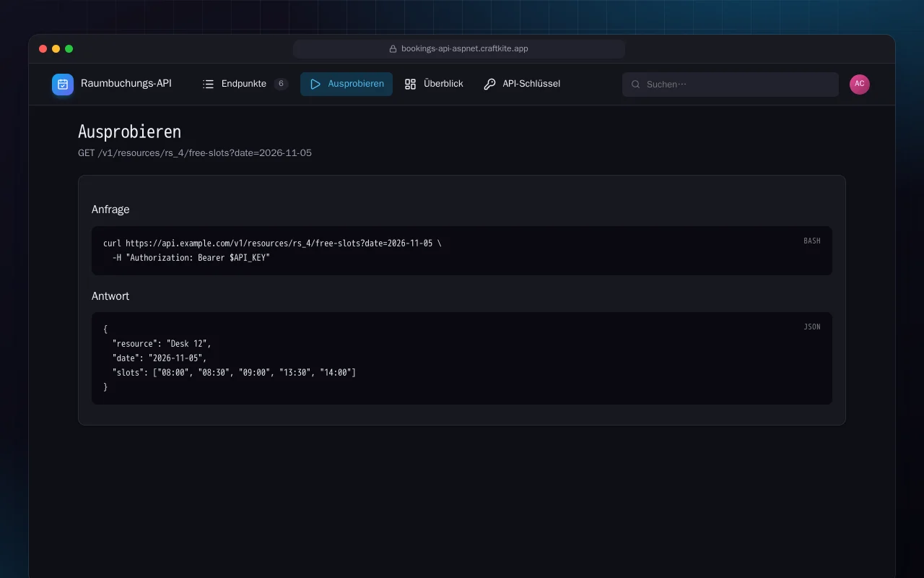The image size is (924, 578).
Task: Click the Überblick grid icon
Action: point(411,84)
